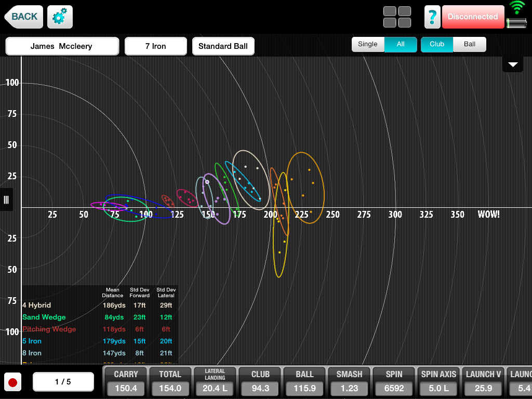Select the SPIN 6592 data tile
Screen dimensions: 532x399
[x=394, y=382]
